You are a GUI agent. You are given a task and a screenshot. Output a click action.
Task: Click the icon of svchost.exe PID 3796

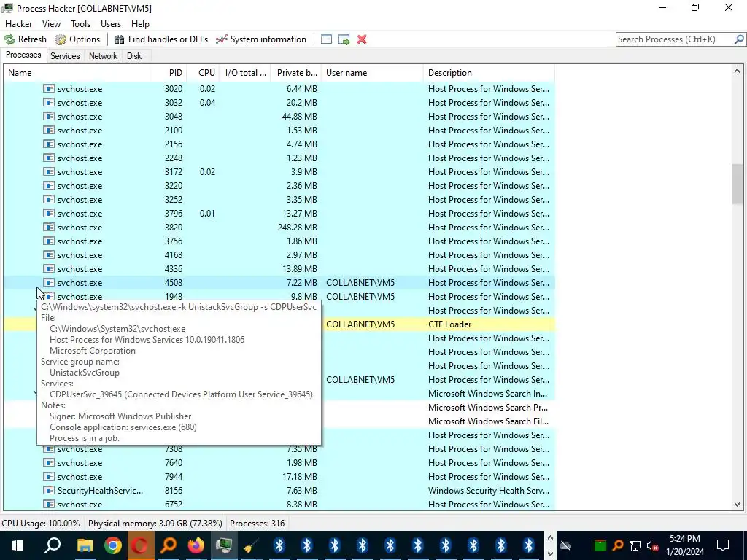(x=49, y=214)
